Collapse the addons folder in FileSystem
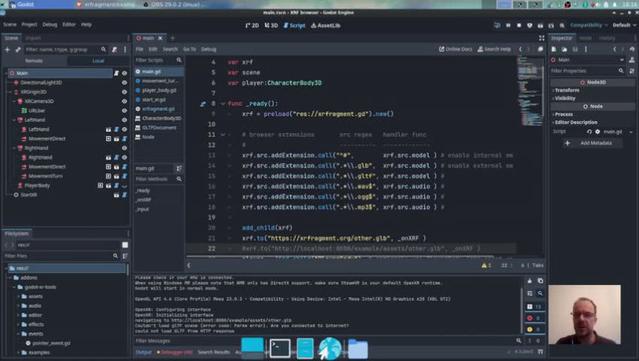 [10, 278]
